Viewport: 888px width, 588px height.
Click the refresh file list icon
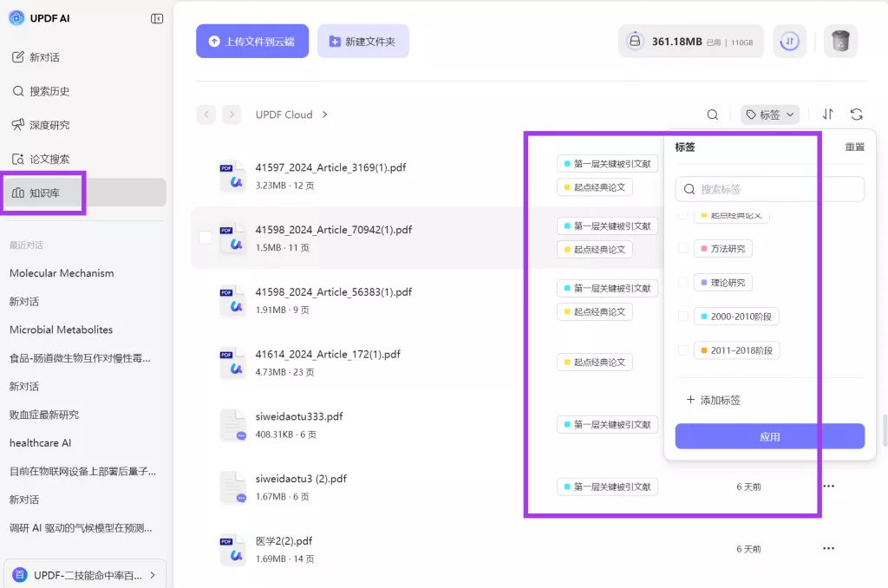[x=857, y=114]
